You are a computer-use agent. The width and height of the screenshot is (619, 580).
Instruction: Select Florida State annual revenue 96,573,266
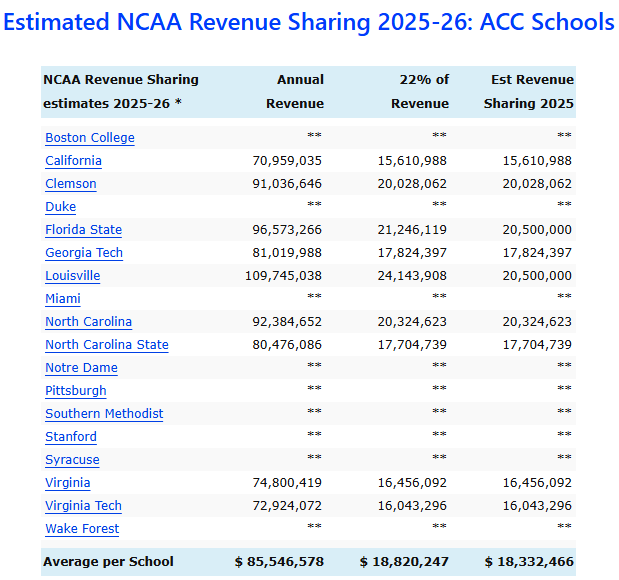[x=287, y=230]
